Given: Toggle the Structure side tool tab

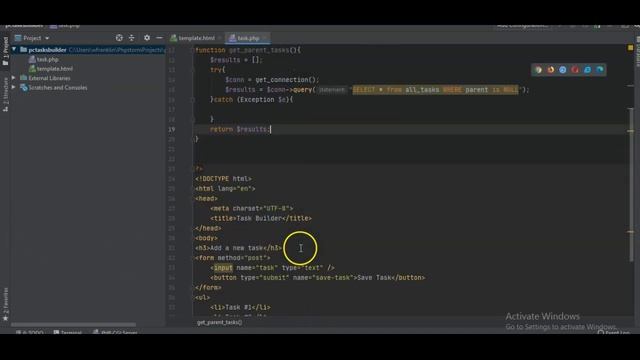Looking at the screenshot, I should pos(5,95).
